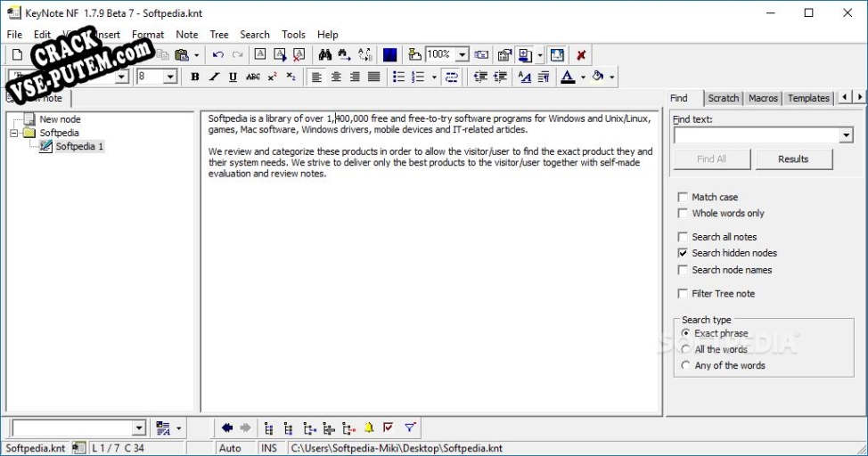Open the paste options dropdown arrow

coord(196,55)
